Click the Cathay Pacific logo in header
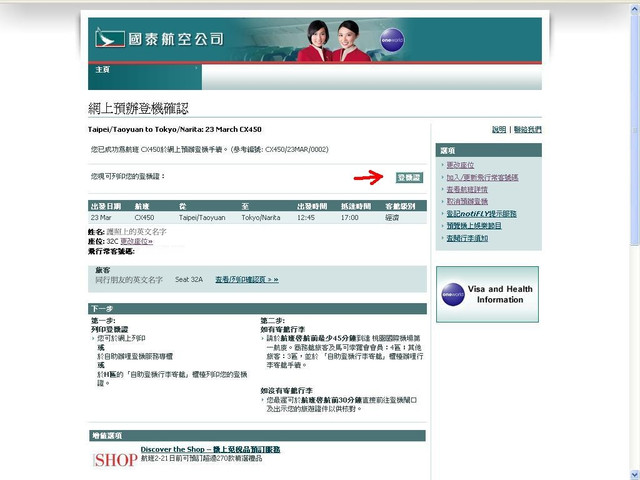 [x=159, y=39]
